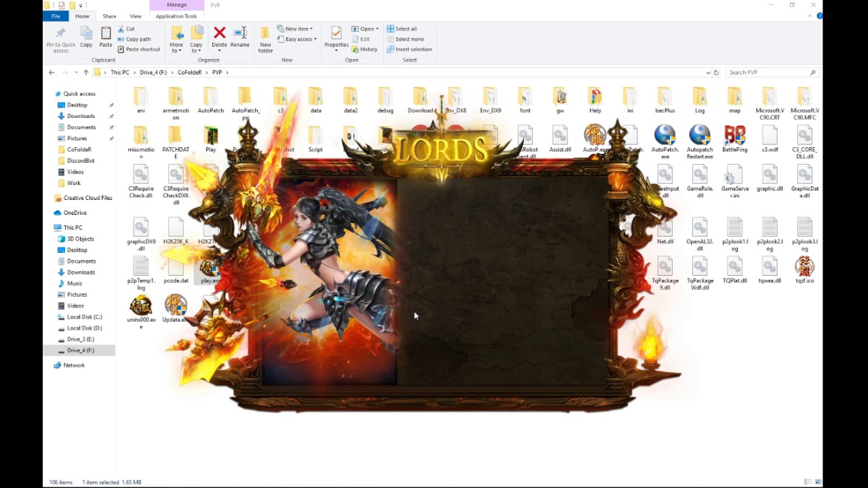
Task: Click Invert selection in ribbon
Action: [x=409, y=49]
